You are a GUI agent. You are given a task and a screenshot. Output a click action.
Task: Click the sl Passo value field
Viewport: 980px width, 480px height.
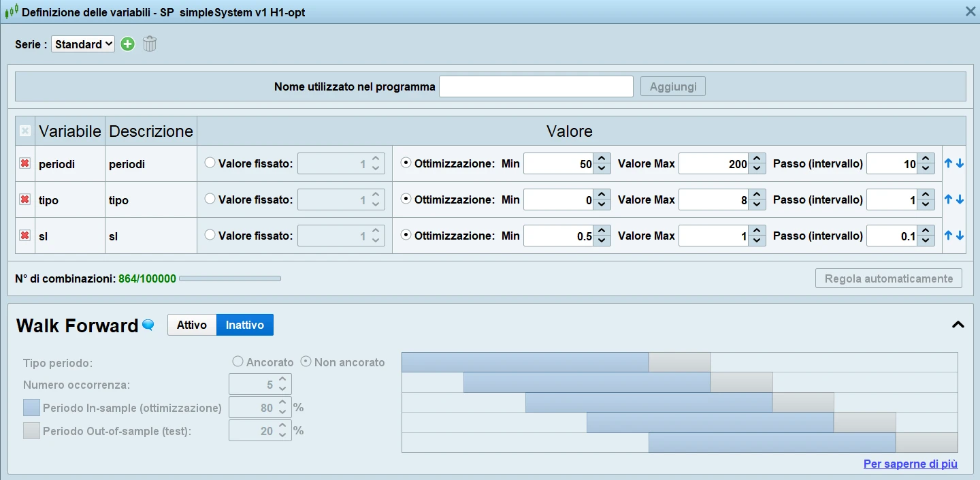pos(892,236)
